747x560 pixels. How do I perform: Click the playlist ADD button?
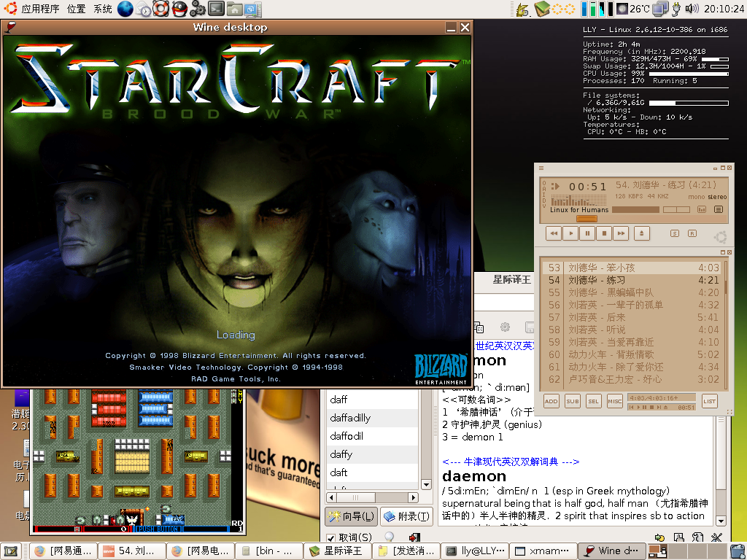551,401
